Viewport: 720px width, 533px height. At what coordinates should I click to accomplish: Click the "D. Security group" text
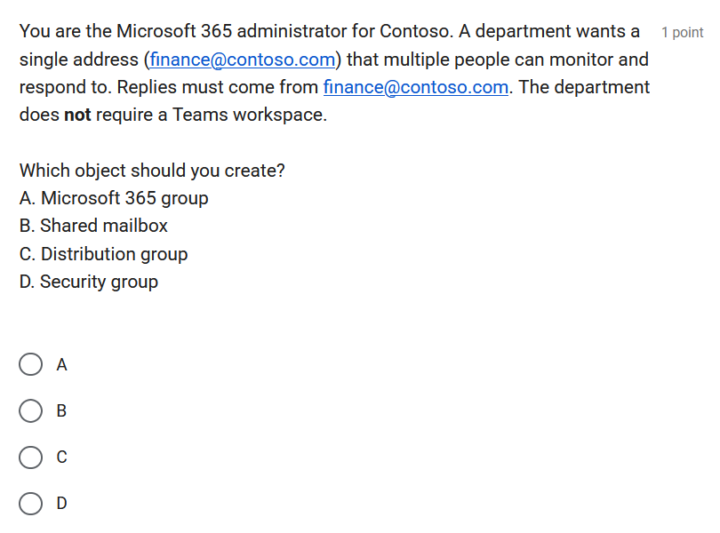click(89, 282)
